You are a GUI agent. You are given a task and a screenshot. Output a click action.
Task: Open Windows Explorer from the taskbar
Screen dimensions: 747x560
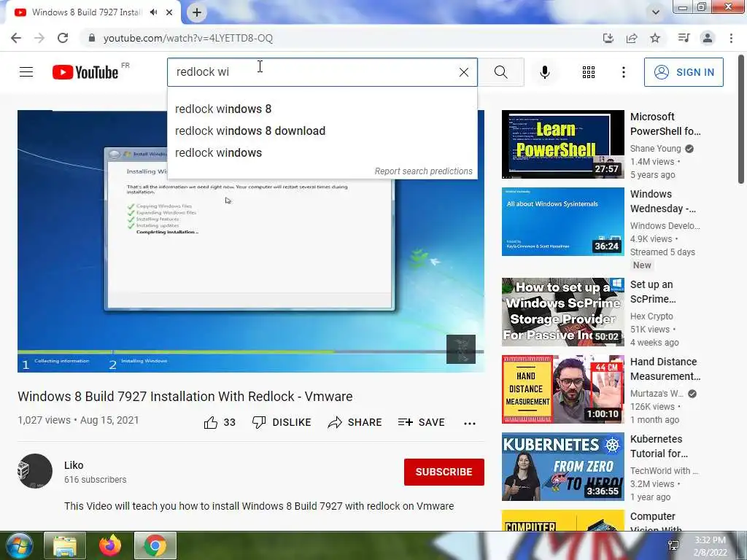(65, 545)
